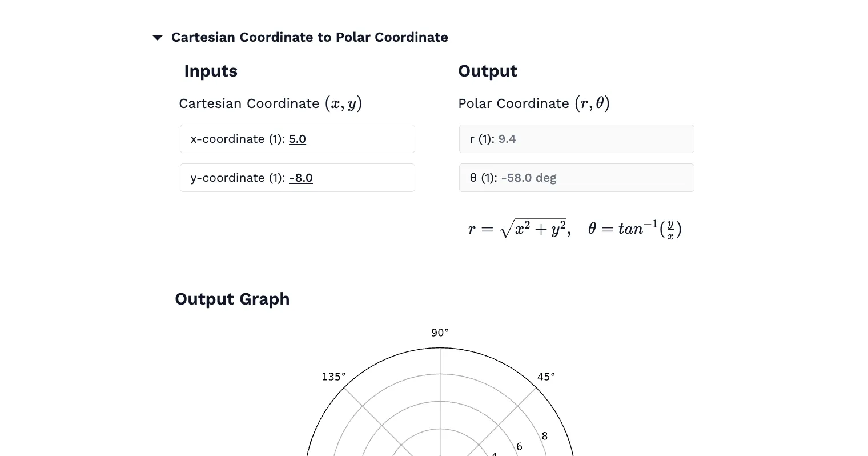
Task: Click the Output Graph heading
Action: [x=232, y=299]
